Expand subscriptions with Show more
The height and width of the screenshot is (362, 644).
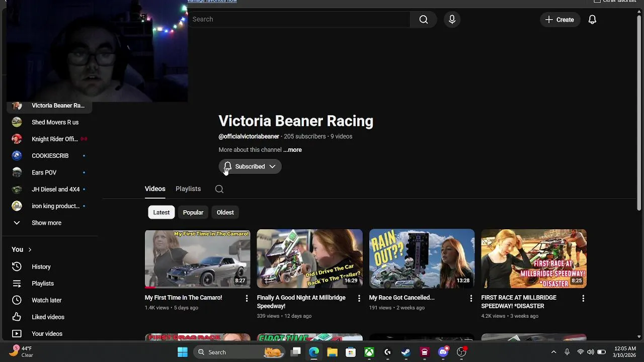coord(50,223)
